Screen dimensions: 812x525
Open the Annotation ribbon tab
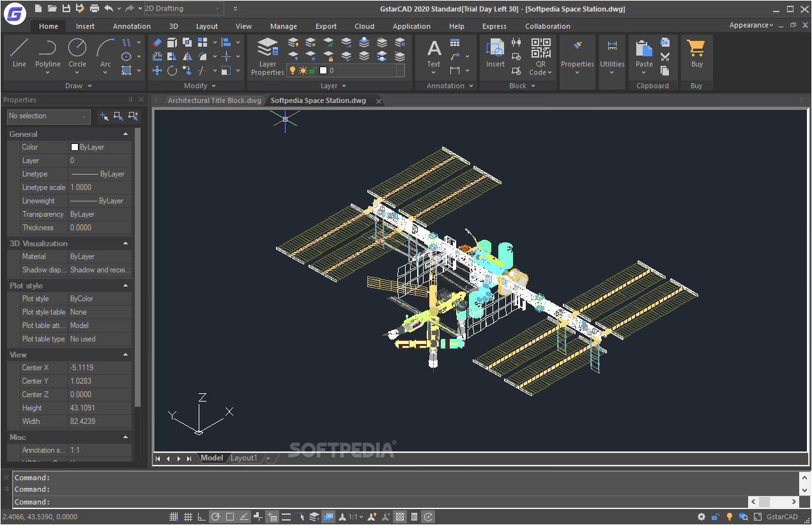pos(132,26)
